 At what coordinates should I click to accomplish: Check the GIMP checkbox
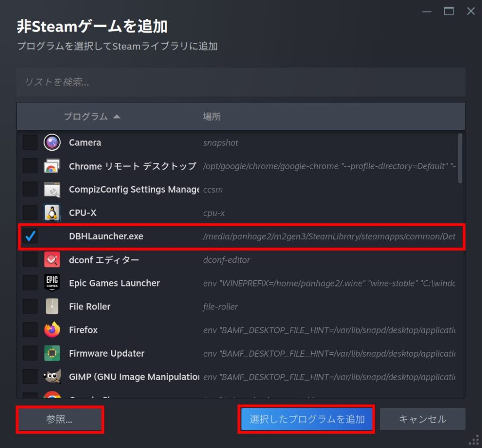pos(30,376)
